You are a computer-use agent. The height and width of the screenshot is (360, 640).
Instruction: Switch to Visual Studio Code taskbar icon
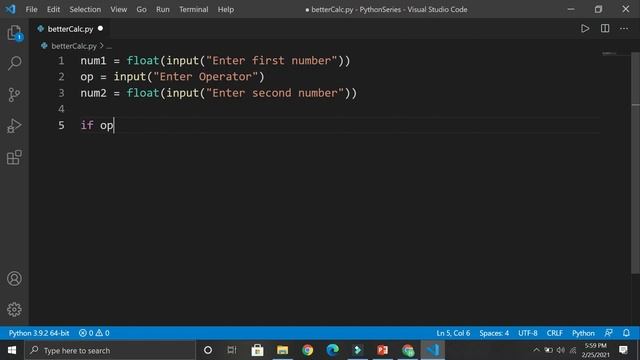433,350
